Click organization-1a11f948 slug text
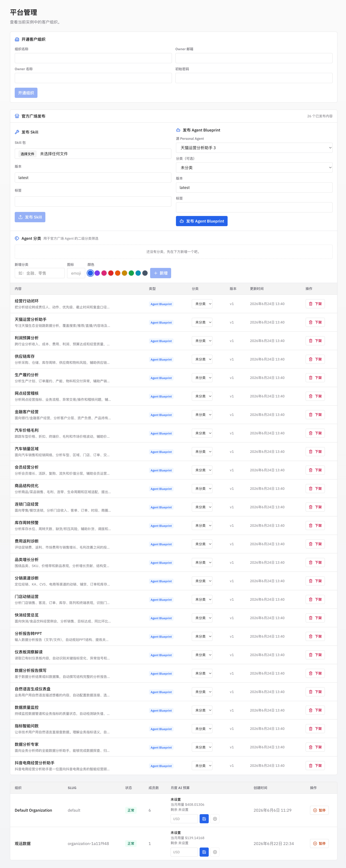This screenshot has width=346, height=868. (x=88, y=844)
